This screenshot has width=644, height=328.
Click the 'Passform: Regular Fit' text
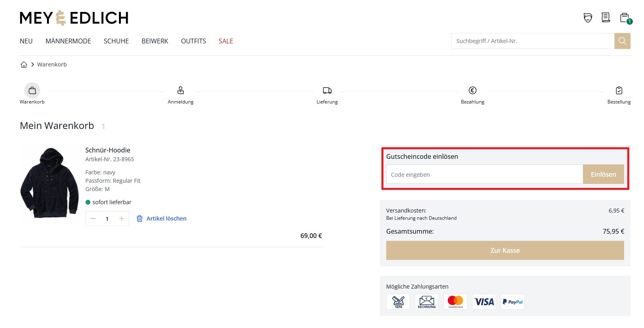[x=113, y=181]
